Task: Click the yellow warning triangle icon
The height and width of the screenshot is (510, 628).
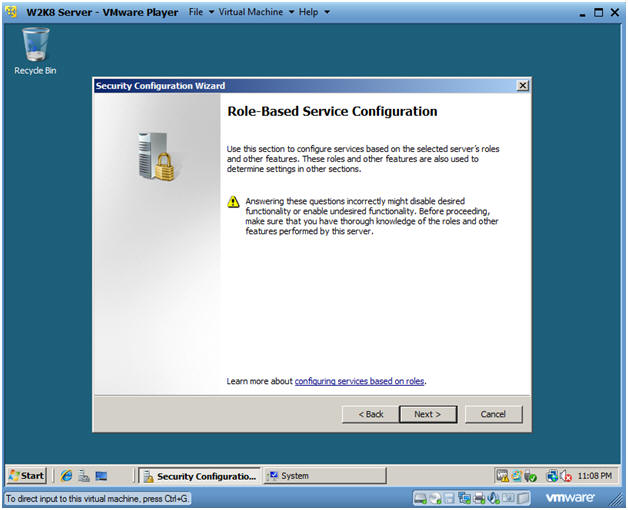Action: (x=233, y=202)
